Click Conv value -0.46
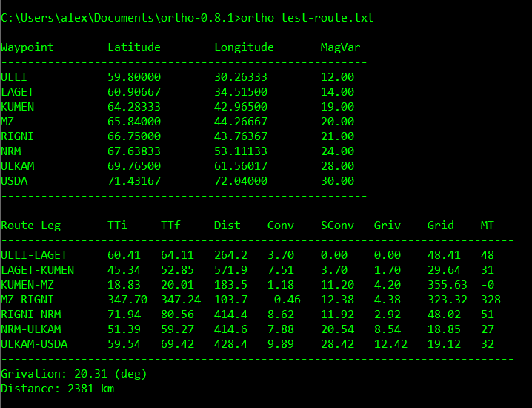 click(x=284, y=300)
